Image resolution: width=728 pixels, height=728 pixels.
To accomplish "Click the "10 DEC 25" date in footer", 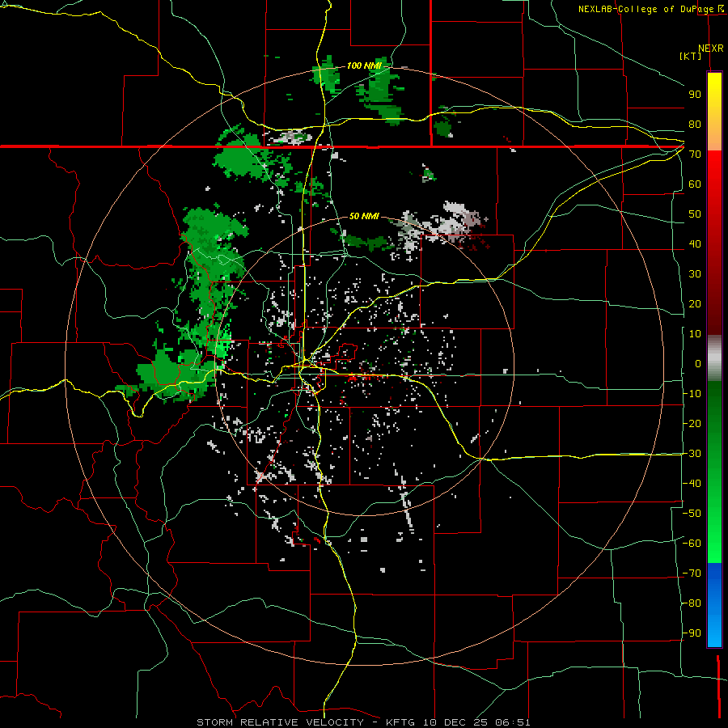I will point(455,722).
